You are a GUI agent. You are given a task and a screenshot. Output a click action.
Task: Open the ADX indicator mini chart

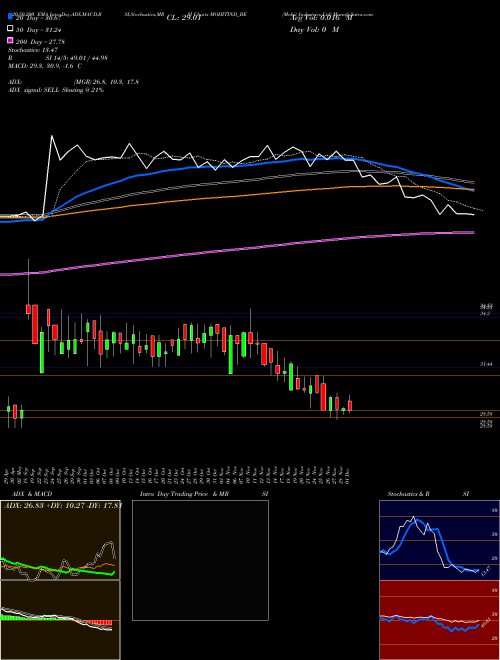click(60, 540)
